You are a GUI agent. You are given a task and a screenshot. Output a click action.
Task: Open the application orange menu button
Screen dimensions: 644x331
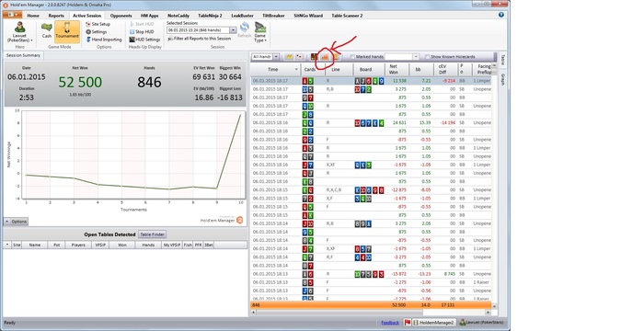[x=12, y=16]
